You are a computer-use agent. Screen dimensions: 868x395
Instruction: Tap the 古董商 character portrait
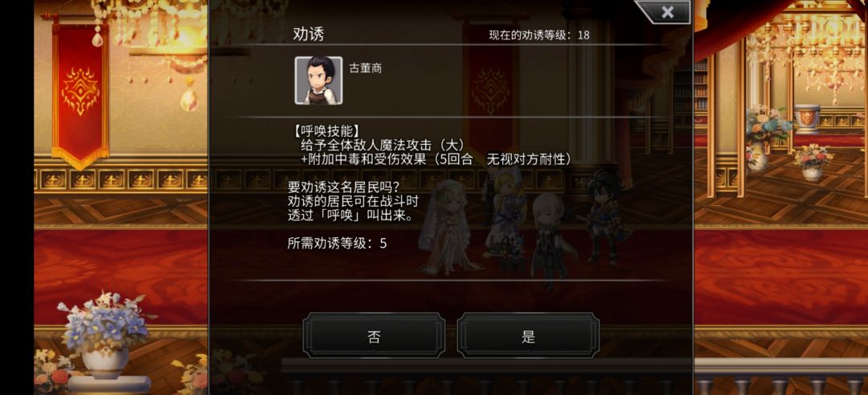(x=318, y=80)
